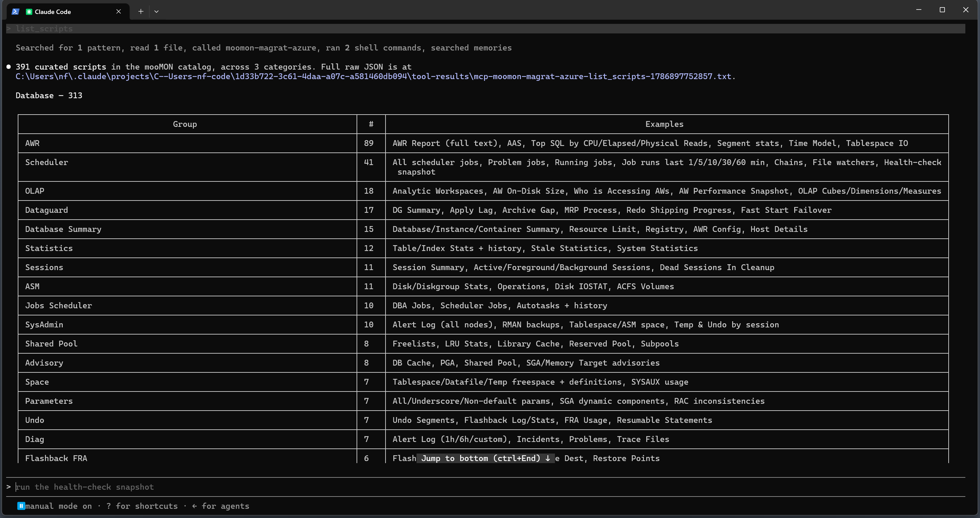Click the PowerShell icon in the tab
Screen dimensions: 980x518
[15, 11]
